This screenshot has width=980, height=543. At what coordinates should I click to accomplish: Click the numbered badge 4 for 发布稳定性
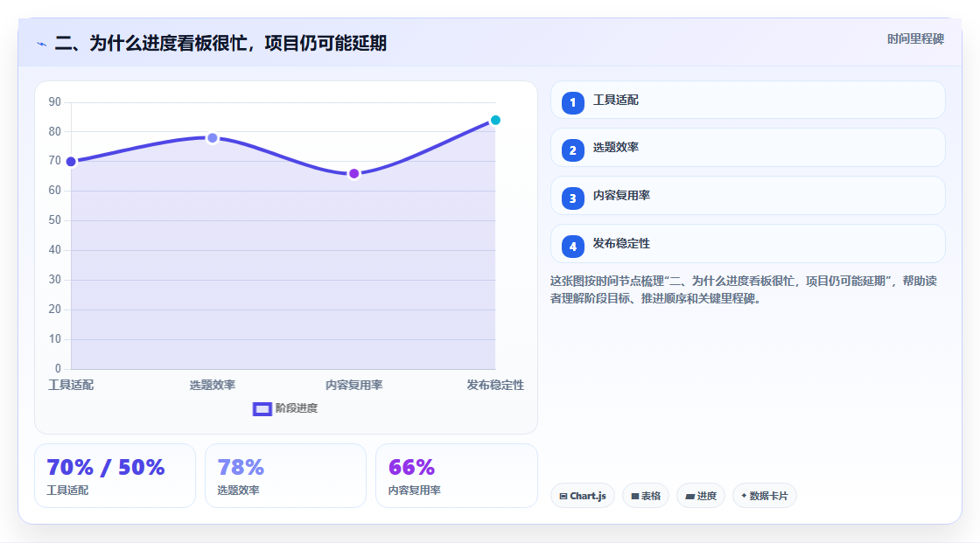(572, 247)
